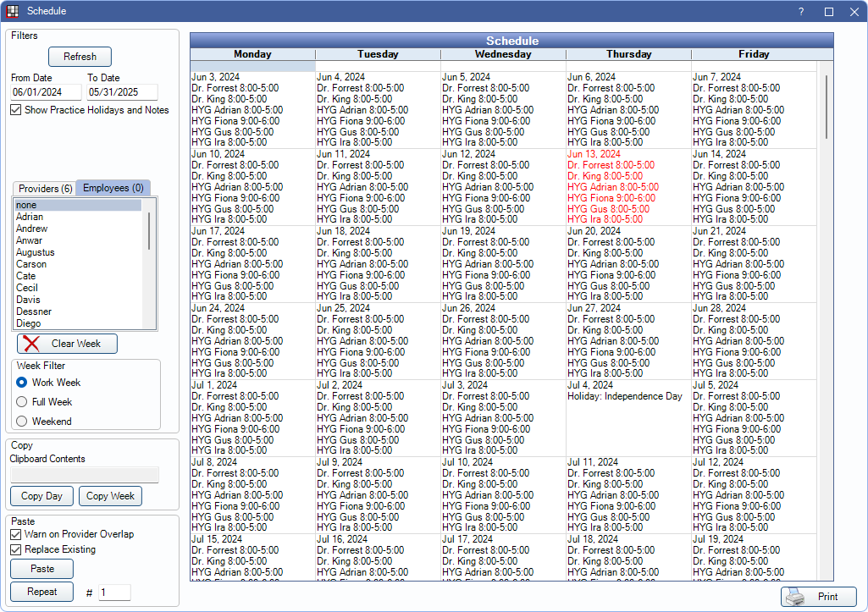Open the Employees (0) tab
The image size is (868, 612).
click(x=113, y=188)
